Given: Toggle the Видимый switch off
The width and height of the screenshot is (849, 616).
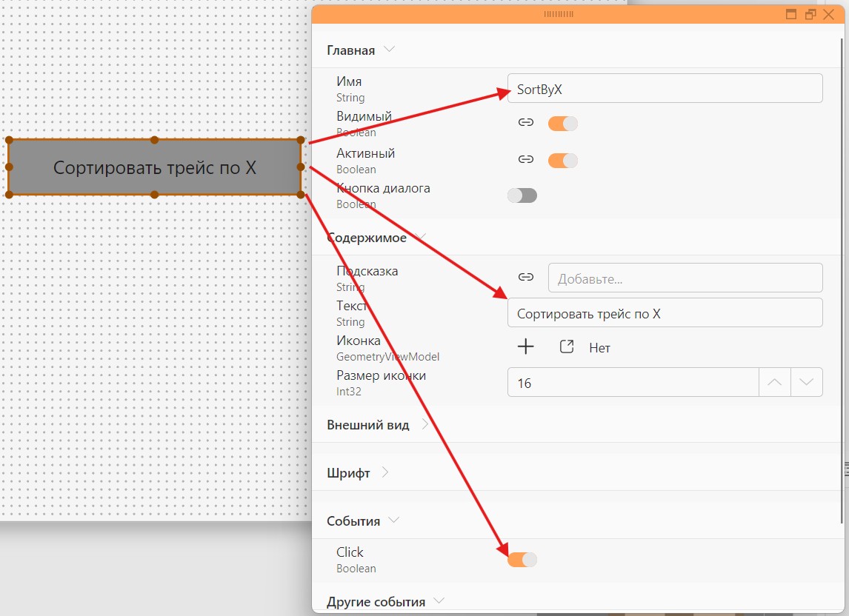Looking at the screenshot, I should (562, 124).
